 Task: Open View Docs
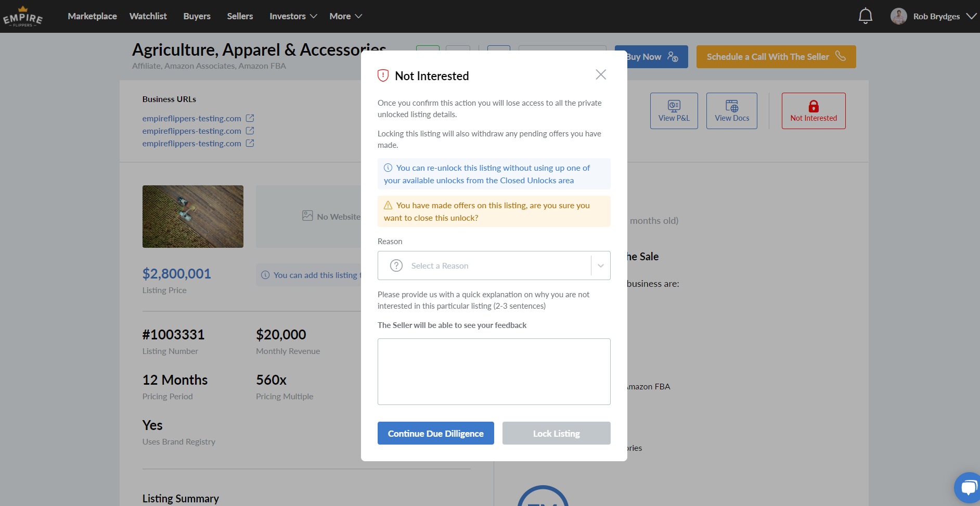point(732,111)
